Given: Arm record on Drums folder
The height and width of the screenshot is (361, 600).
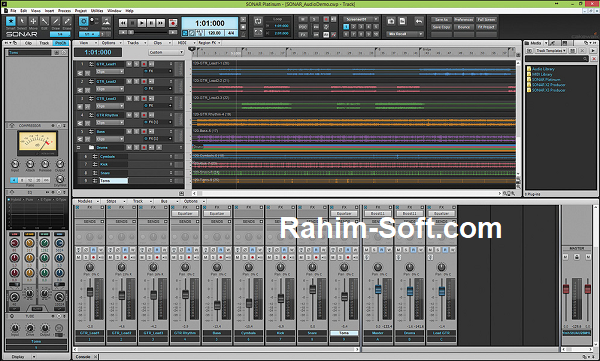Looking at the screenshot, I should pyautogui.click(x=144, y=147).
